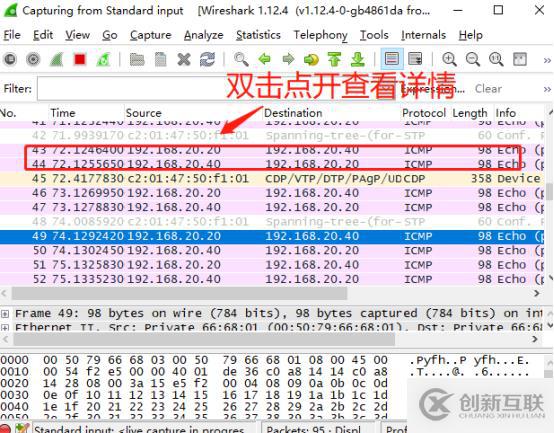Viewport: 554px width, 433px height.
Task: Click the packet list horizontal scrollbar
Action: coord(179,293)
